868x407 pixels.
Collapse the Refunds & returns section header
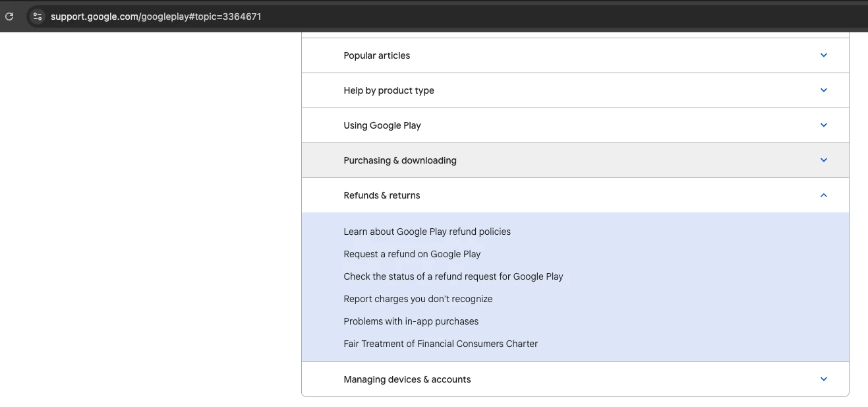382,196
